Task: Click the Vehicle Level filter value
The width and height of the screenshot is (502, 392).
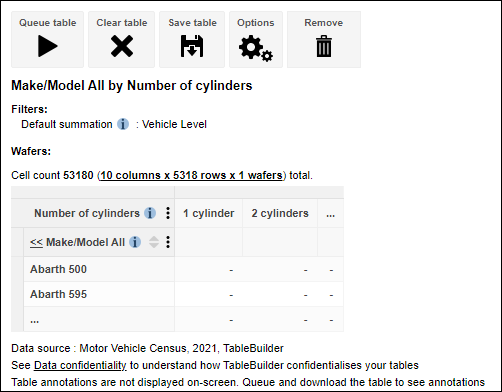Action: pyautogui.click(x=174, y=124)
